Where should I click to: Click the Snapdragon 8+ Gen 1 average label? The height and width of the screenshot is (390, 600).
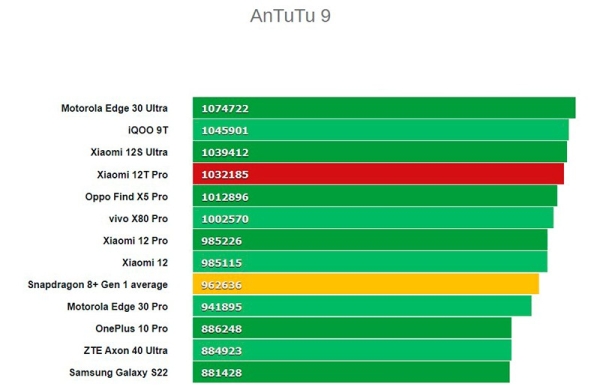(98, 285)
